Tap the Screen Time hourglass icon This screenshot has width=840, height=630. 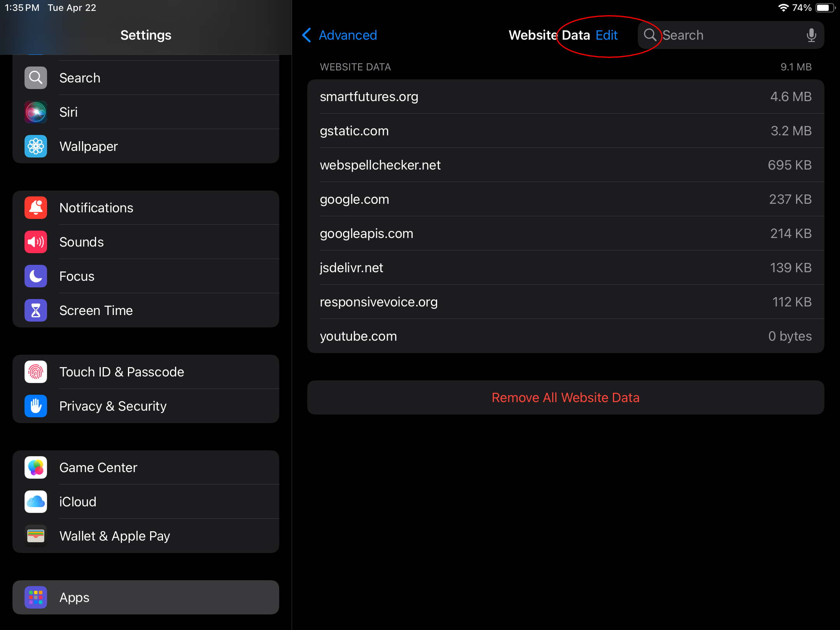(36, 310)
